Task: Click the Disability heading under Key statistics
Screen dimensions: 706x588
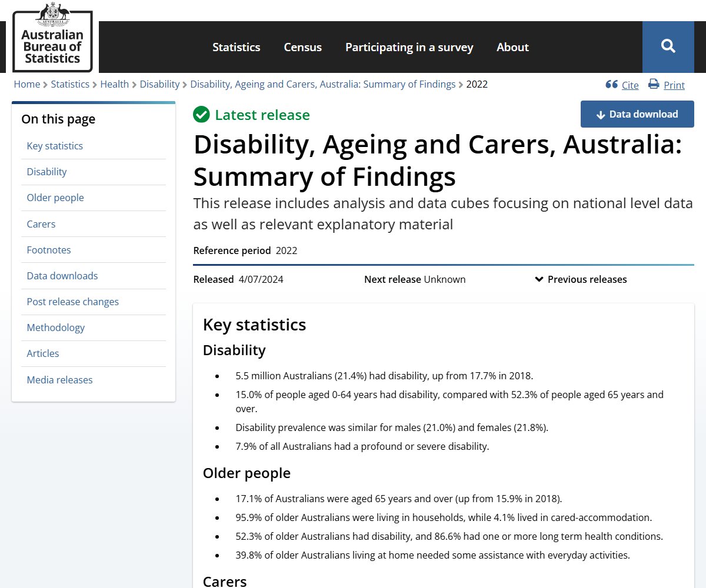Action: click(x=234, y=350)
